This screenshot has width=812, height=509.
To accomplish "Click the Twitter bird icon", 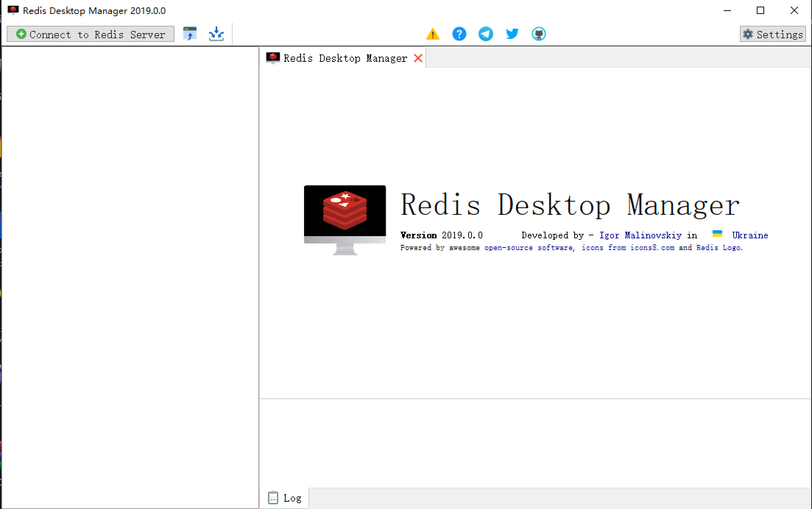I will (512, 34).
